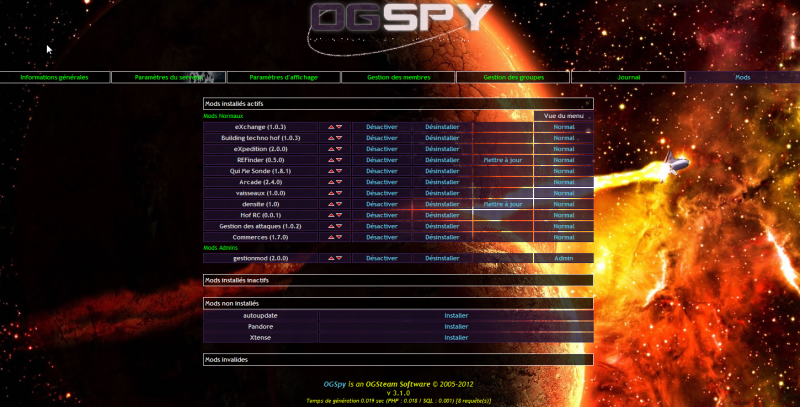Viewport: 800px width, 407px height.
Task: Install the Xtense mod
Action: point(456,338)
